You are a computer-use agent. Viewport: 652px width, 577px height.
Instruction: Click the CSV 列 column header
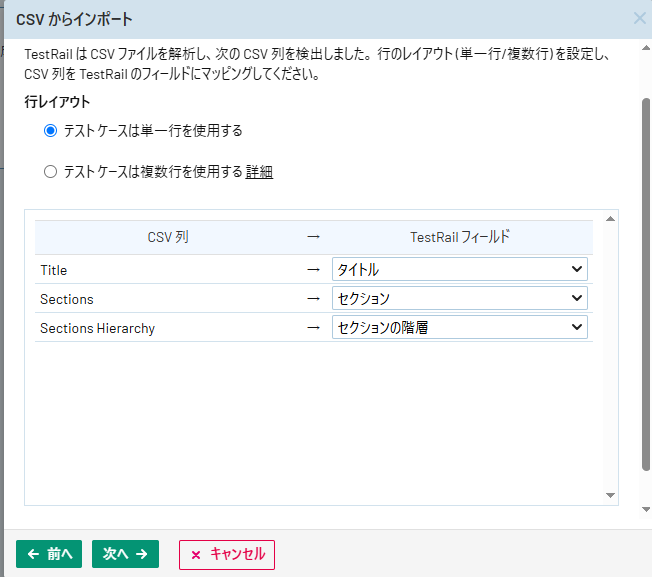click(x=167, y=238)
